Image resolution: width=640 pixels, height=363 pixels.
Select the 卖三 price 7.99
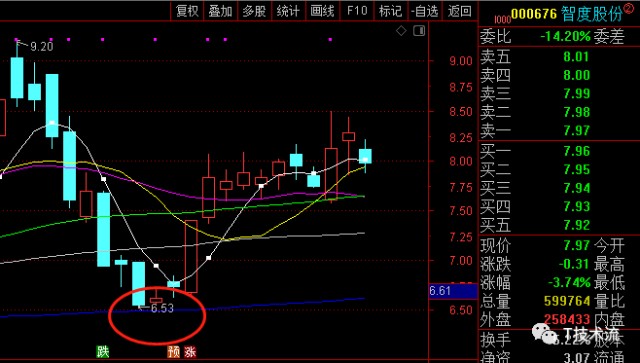coord(576,93)
